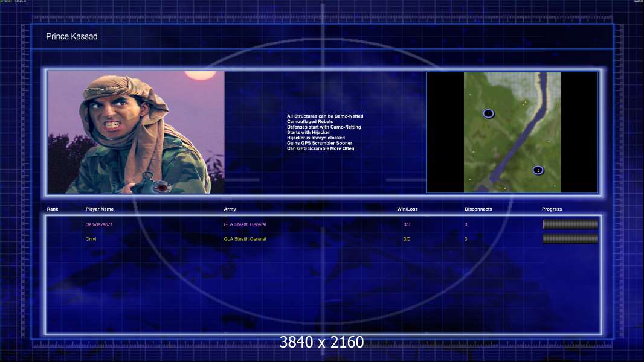
Task: Click the Prince Kassad title text
Action: point(71,37)
